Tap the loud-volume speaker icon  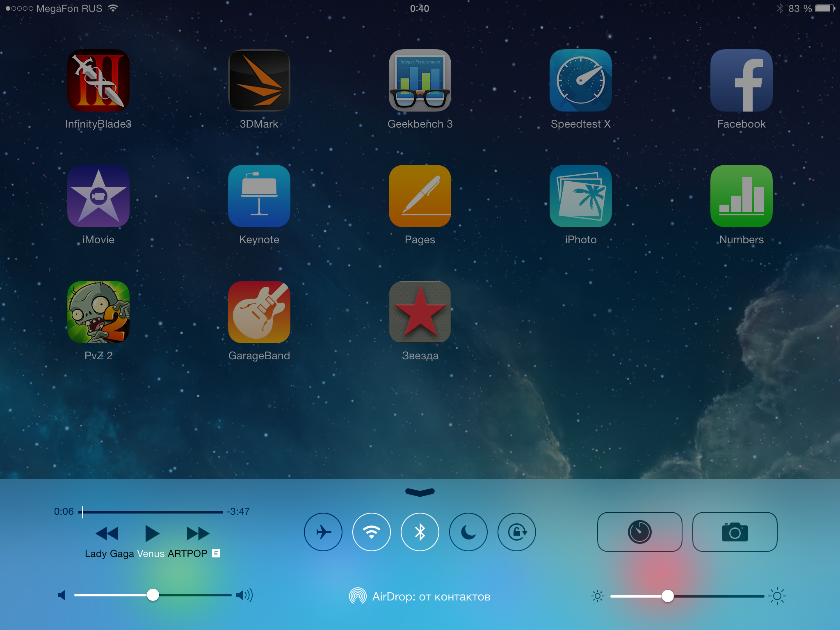[x=244, y=595]
